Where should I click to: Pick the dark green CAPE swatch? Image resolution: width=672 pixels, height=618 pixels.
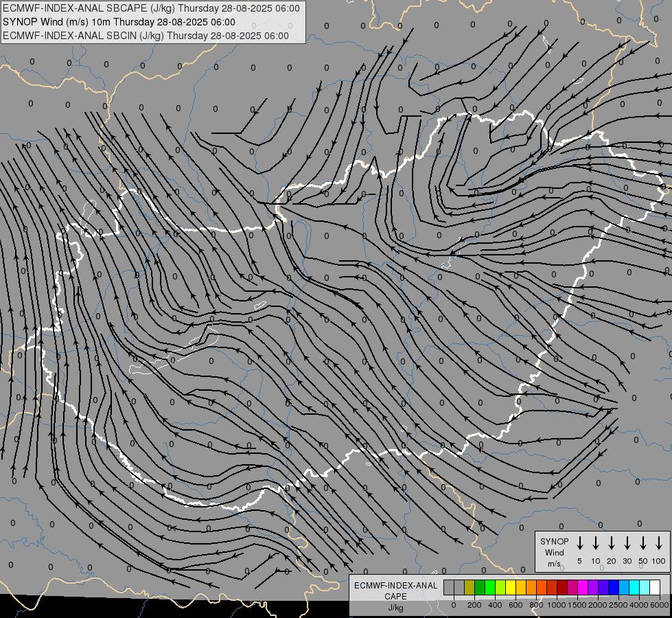tap(480, 588)
